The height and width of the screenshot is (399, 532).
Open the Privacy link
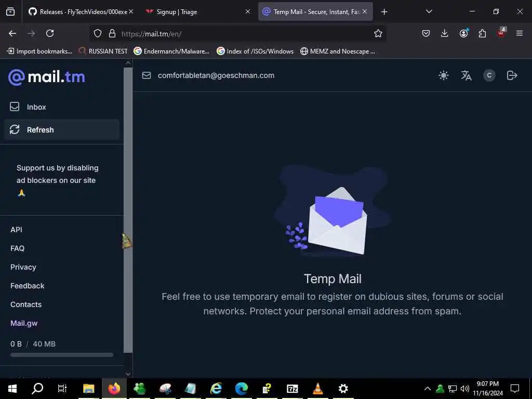point(23,267)
